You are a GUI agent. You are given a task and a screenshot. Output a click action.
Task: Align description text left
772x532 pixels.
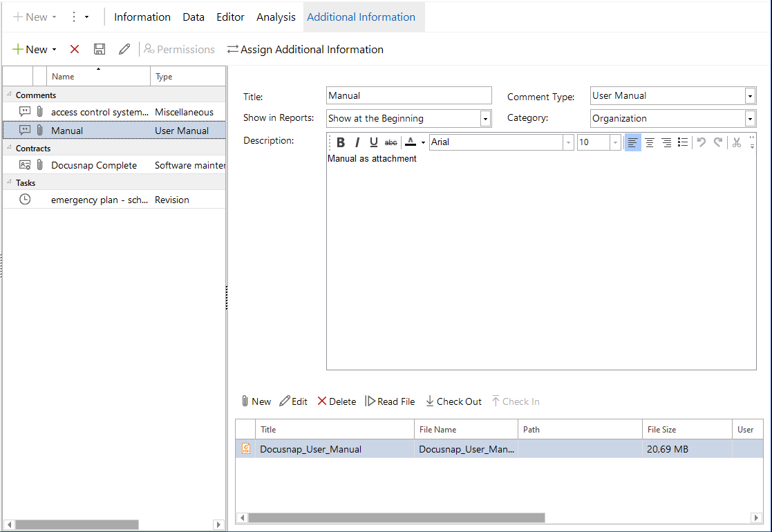point(632,142)
